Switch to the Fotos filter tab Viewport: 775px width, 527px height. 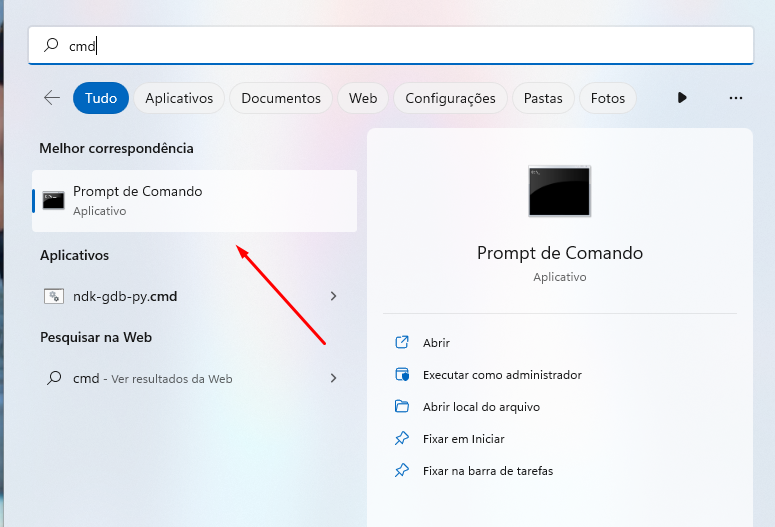click(x=607, y=98)
